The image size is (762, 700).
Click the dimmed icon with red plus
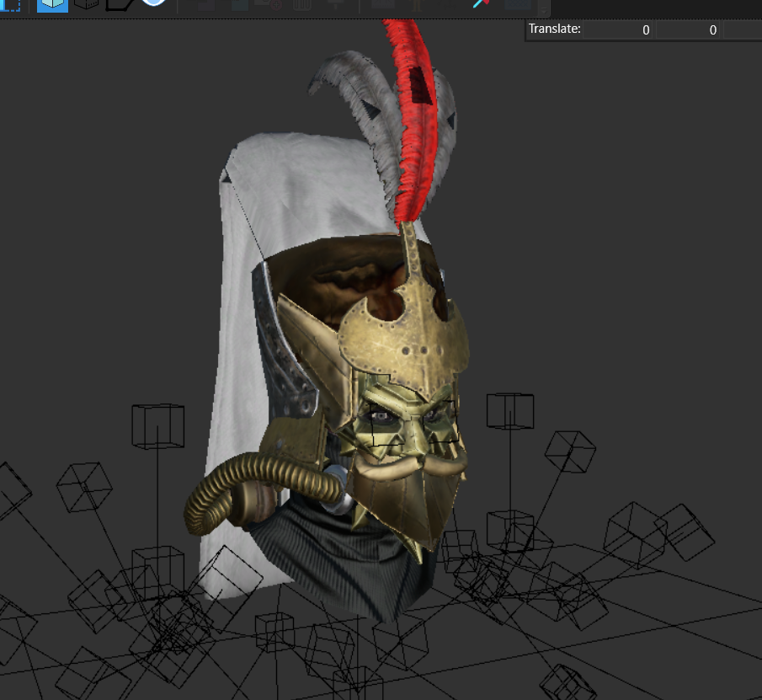point(269,4)
